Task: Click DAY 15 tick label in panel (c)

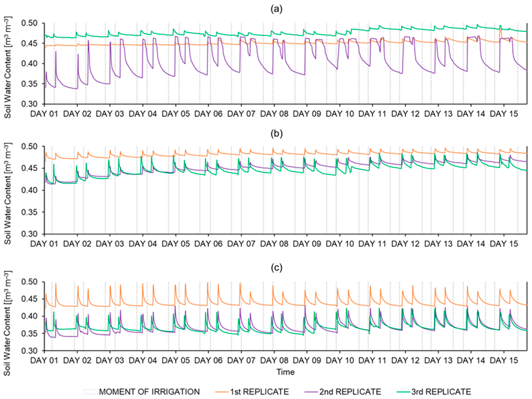Action: [504, 360]
